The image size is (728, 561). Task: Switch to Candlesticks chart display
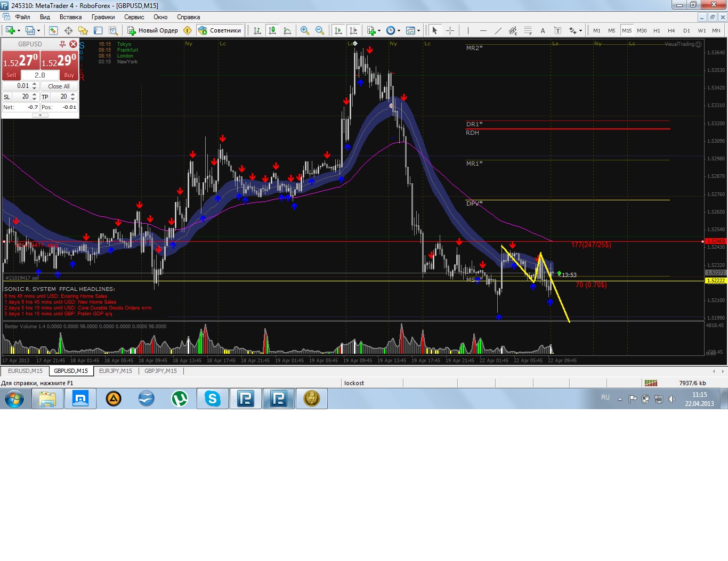tap(272, 30)
